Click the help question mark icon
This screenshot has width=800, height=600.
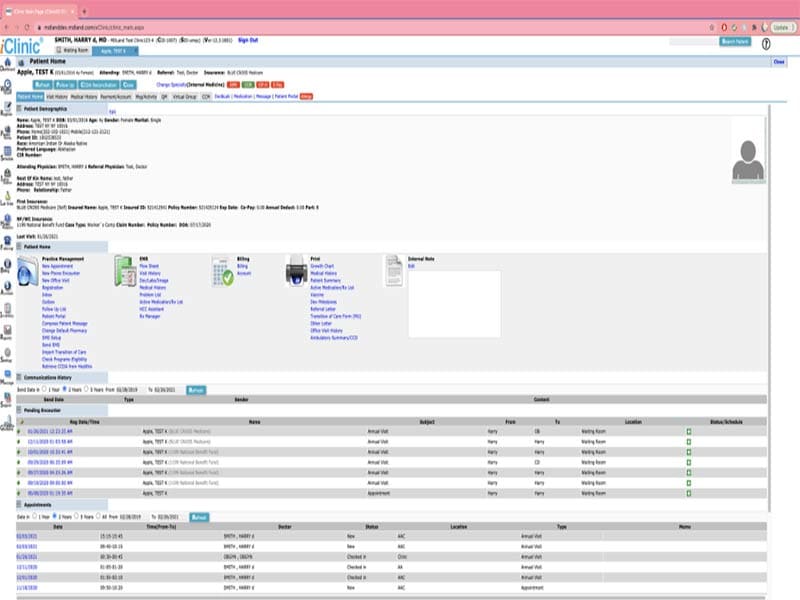(x=766, y=44)
